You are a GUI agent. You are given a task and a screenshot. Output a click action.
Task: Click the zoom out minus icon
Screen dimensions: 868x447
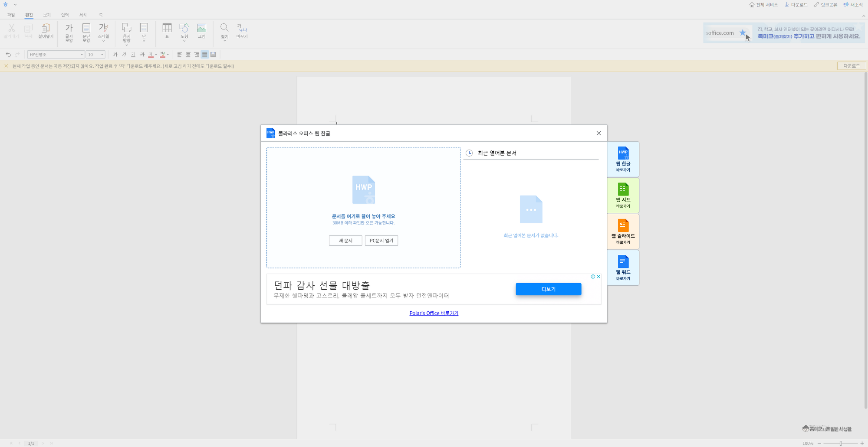pyautogui.click(x=819, y=443)
